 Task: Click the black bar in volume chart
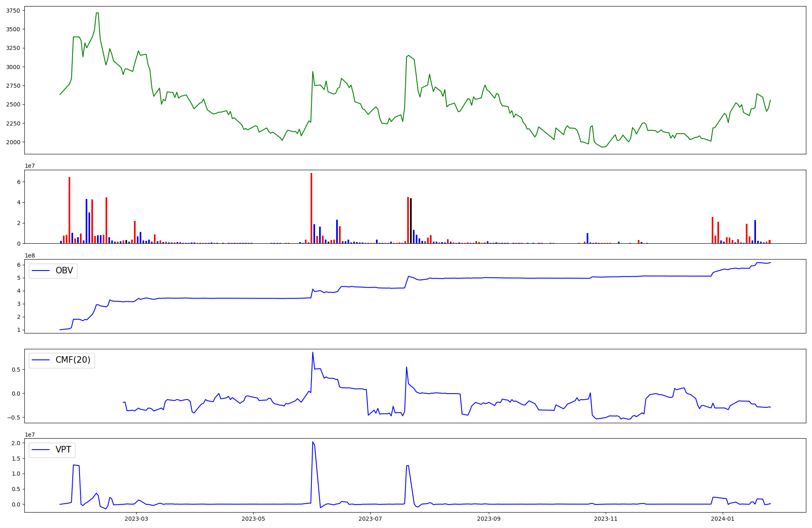coord(411,221)
